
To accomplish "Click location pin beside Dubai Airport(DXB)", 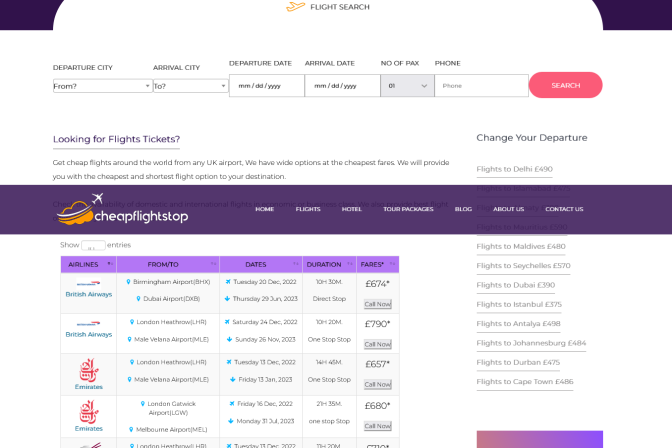I will [138, 298].
